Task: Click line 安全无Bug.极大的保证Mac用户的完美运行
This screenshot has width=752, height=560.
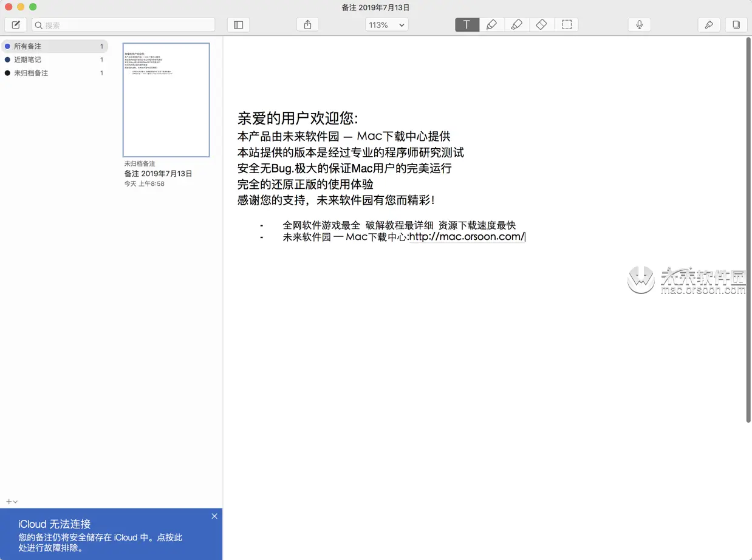Action: click(344, 168)
